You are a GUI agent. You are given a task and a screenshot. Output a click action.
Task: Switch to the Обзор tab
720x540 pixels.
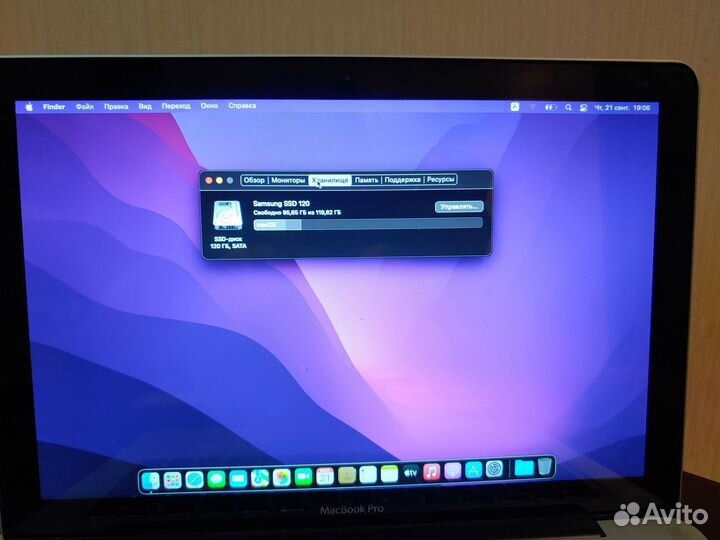click(x=254, y=180)
